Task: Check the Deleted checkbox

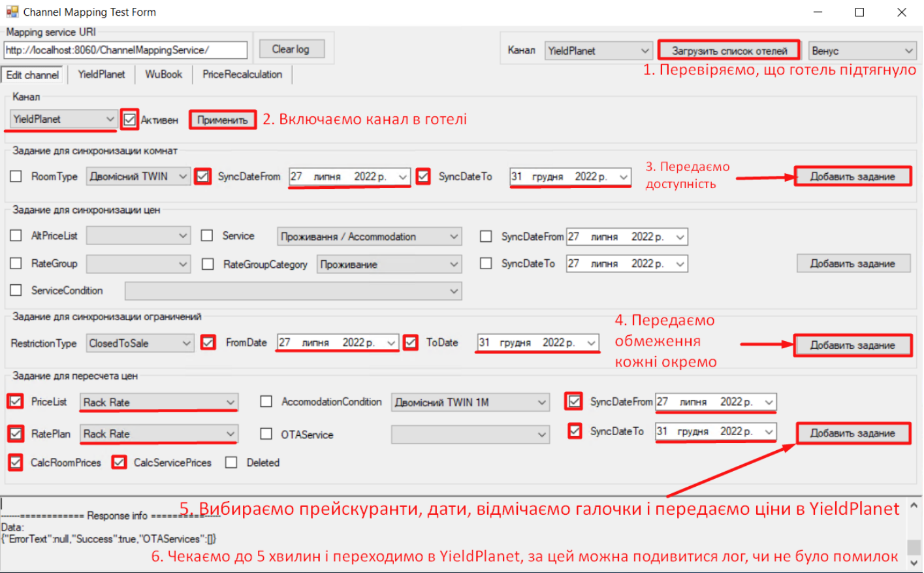Action: [231, 463]
